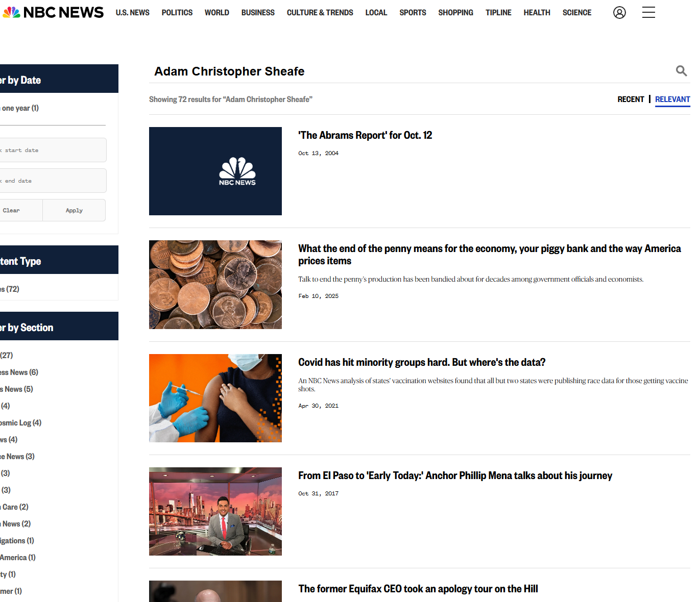Click the search magnifier icon

click(681, 71)
